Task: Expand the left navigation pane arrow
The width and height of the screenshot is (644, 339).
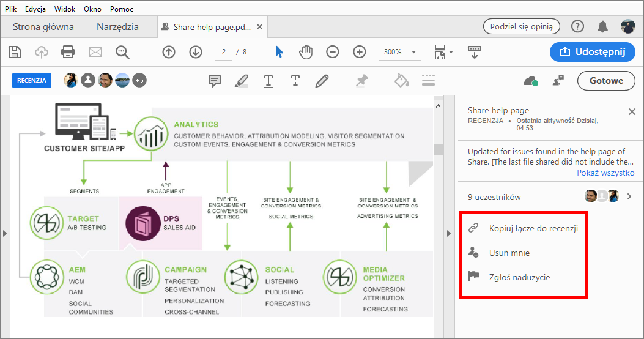Action: [5, 233]
